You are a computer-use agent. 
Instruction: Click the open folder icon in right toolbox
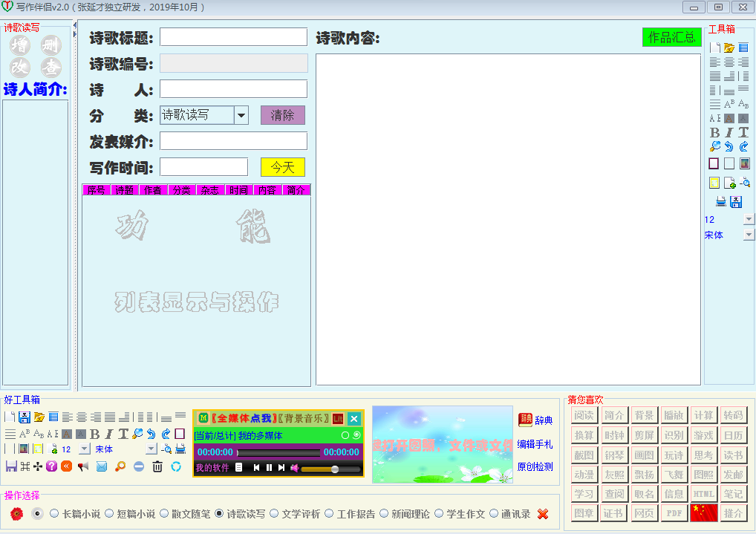coord(729,48)
